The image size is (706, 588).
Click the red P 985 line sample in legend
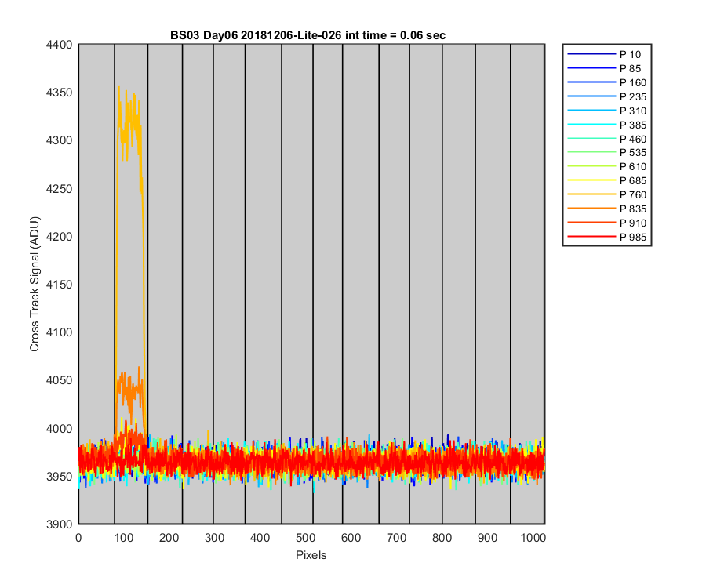click(591, 237)
